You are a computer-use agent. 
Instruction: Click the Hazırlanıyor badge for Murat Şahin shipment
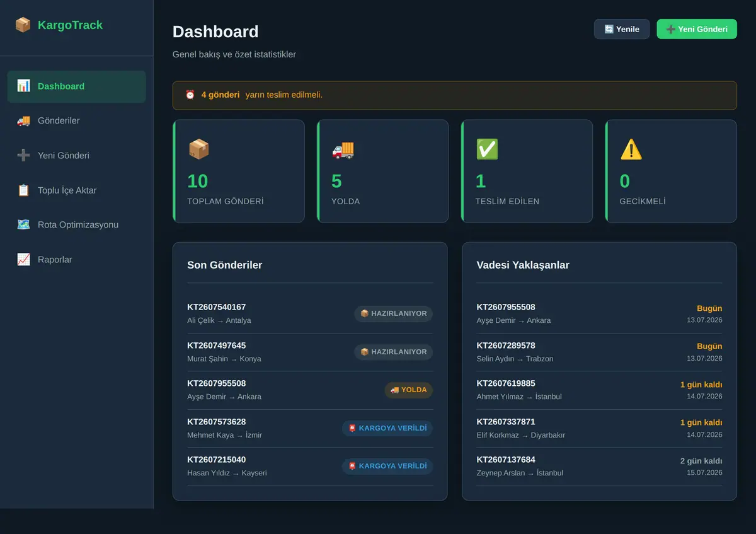(x=394, y=352)
